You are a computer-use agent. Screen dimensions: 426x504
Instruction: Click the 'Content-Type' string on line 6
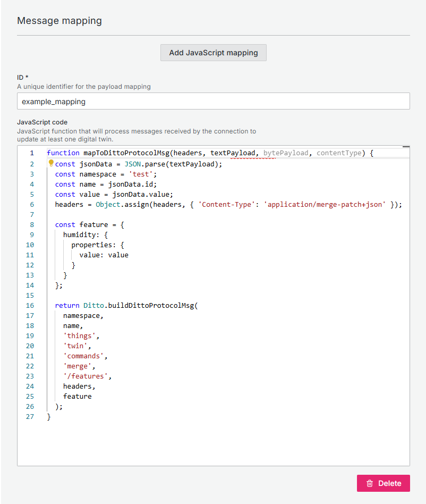pyautogui.click(x=227, y=205)
